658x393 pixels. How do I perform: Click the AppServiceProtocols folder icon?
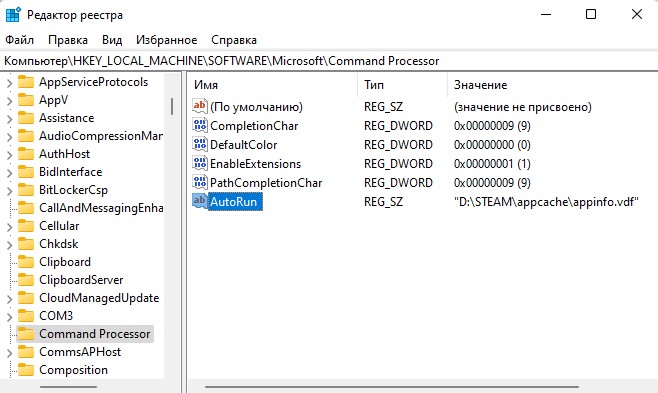point(26,82)
